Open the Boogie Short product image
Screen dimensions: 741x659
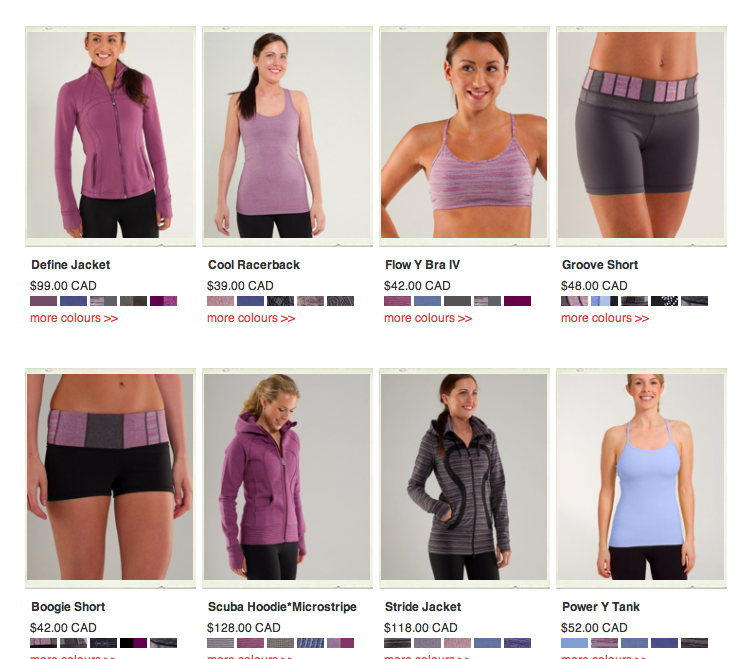click(x=110, y=477)
